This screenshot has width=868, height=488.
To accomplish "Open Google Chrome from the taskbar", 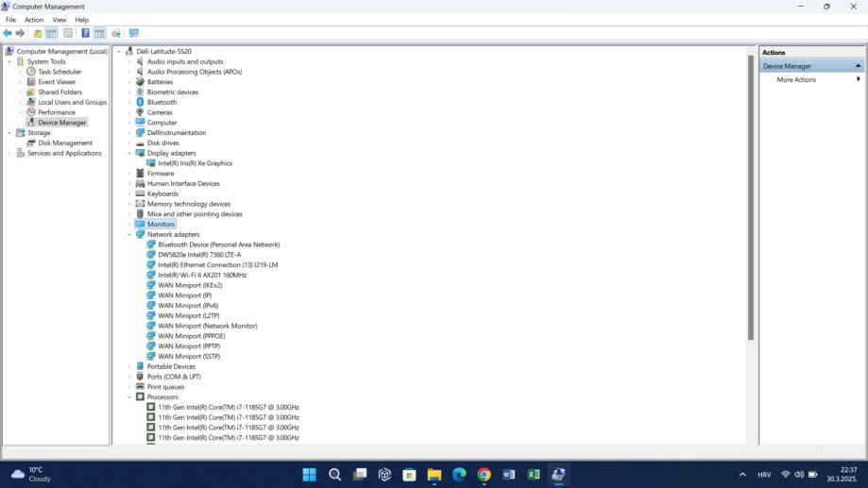I will point(484,474).
